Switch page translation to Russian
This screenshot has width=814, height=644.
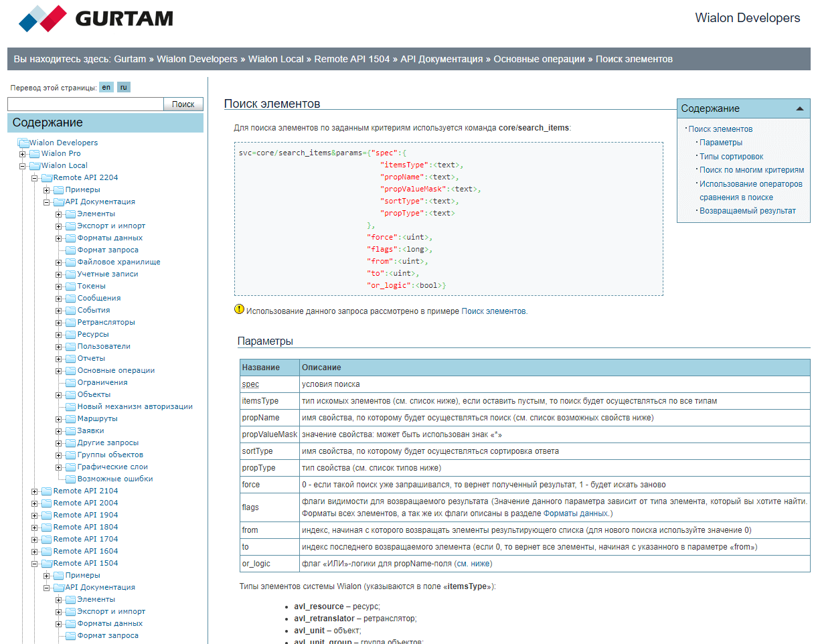(x=123, y=88)
